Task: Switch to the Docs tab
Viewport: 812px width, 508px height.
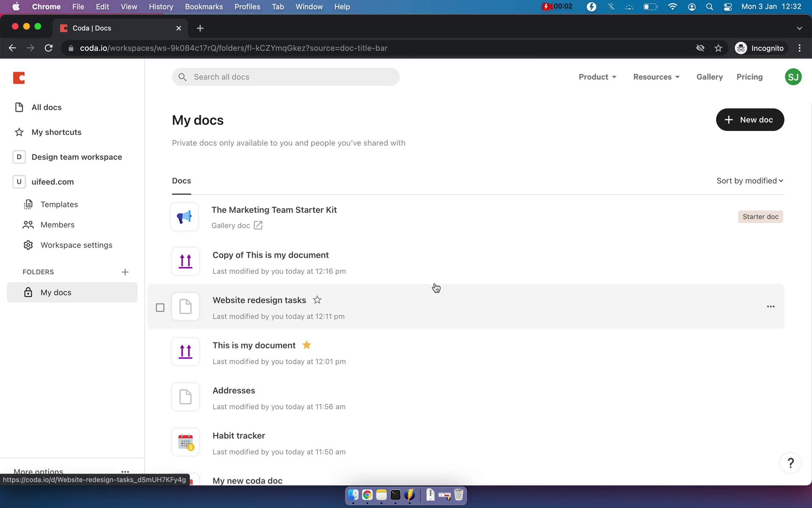Action: tap(181, 181)
